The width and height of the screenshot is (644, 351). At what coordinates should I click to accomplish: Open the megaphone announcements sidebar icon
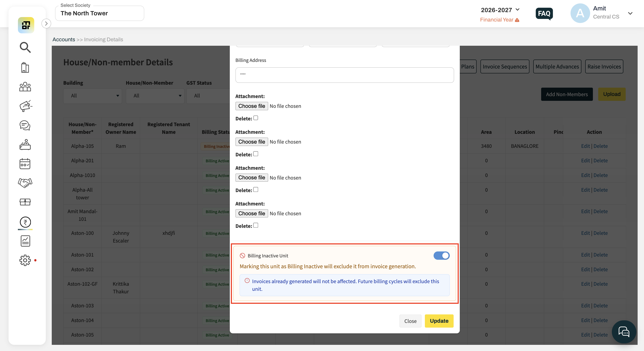point(26,106)
